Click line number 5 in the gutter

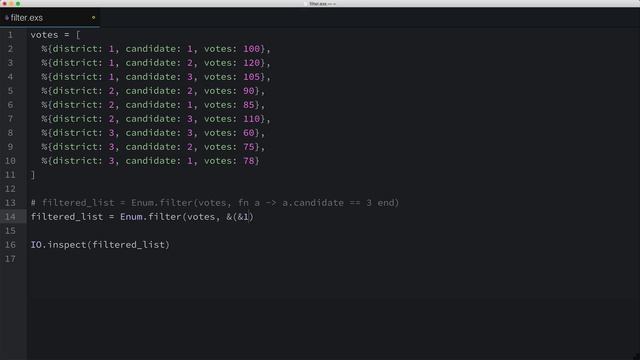[x=10, y=91]
